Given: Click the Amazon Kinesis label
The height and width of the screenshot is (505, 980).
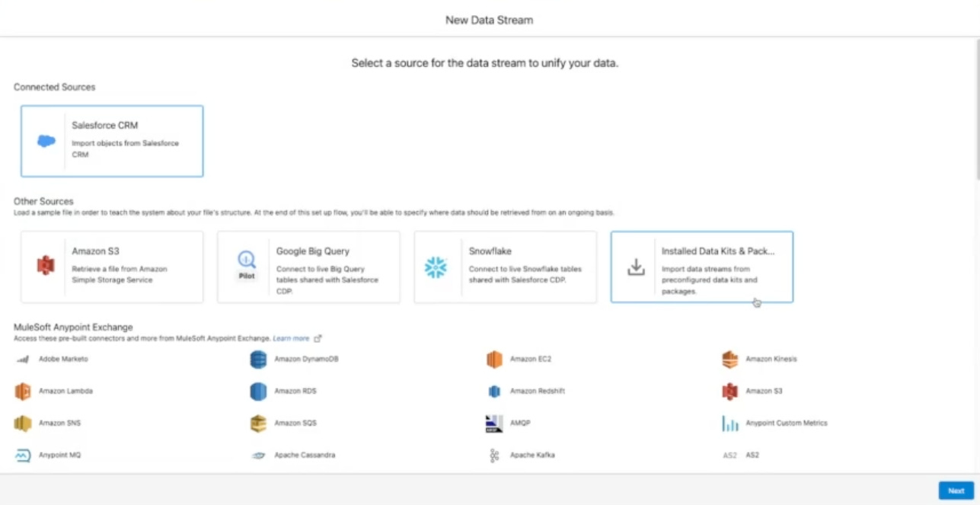Looking at the screenshot, I should coord(771,359).
